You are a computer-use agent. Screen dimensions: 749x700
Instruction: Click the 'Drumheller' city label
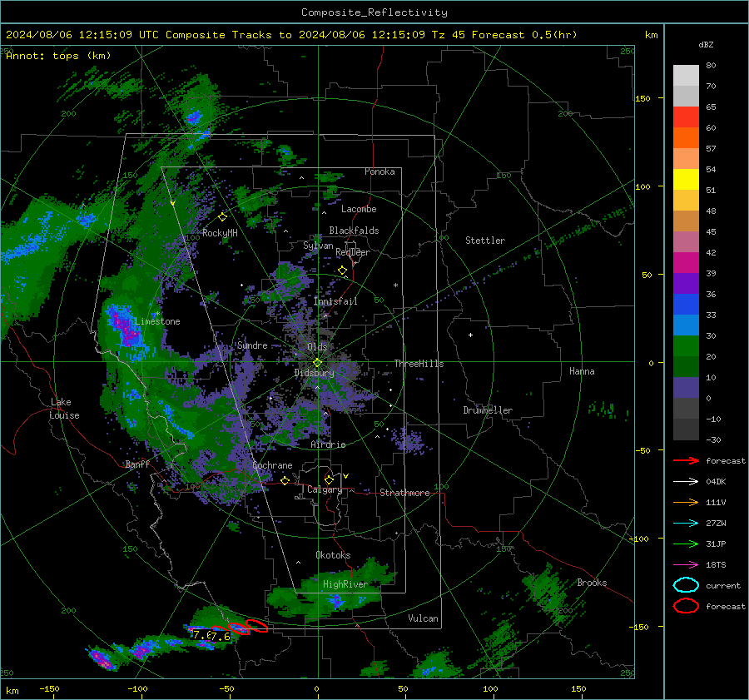pos(488,410)
